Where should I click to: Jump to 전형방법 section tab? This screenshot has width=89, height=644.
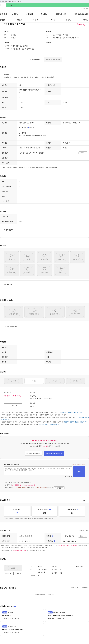[x=69, y=20]
